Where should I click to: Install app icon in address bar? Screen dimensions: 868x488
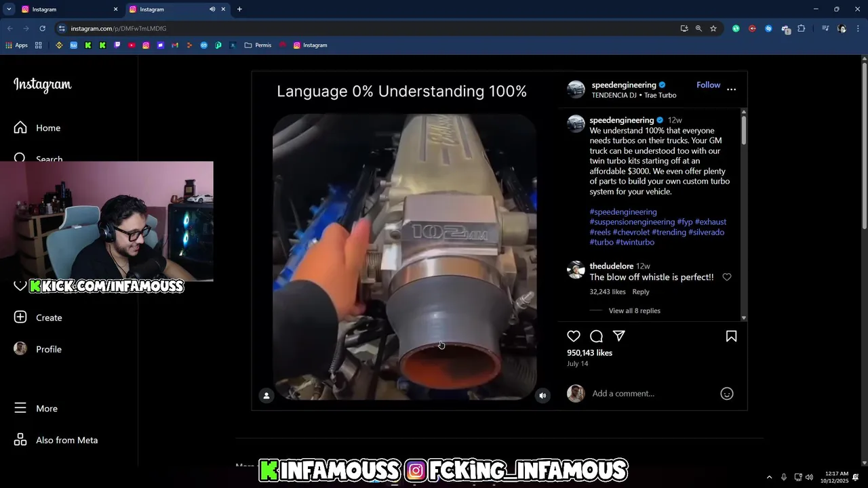pos(684,28)
